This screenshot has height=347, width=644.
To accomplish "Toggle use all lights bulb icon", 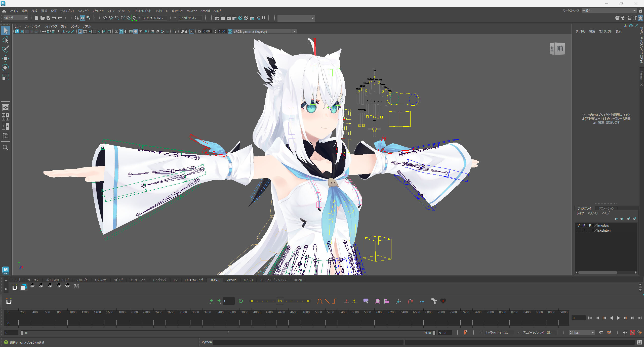I will click(x=140, y=31).
